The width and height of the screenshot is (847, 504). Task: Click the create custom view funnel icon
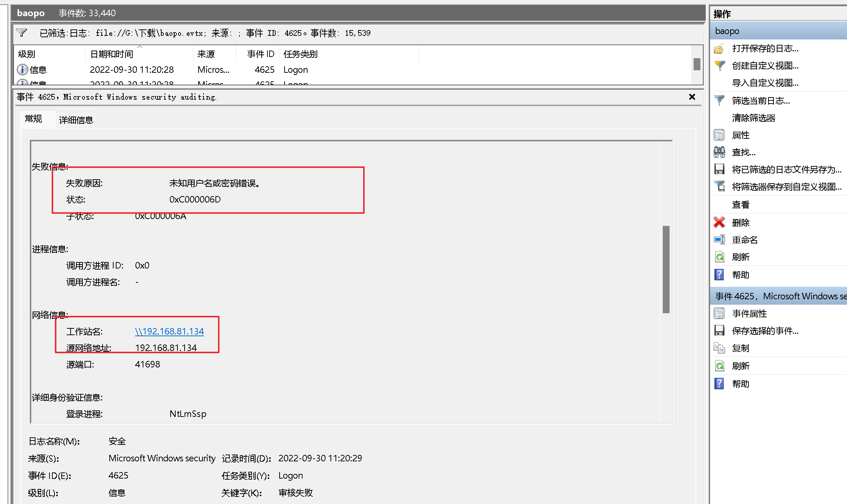(719, 66)
